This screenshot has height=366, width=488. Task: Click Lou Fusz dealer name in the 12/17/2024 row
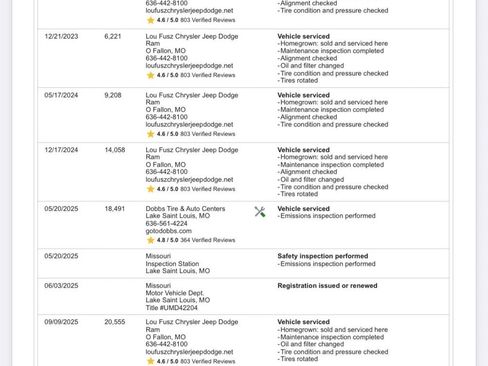coord(192,153)
